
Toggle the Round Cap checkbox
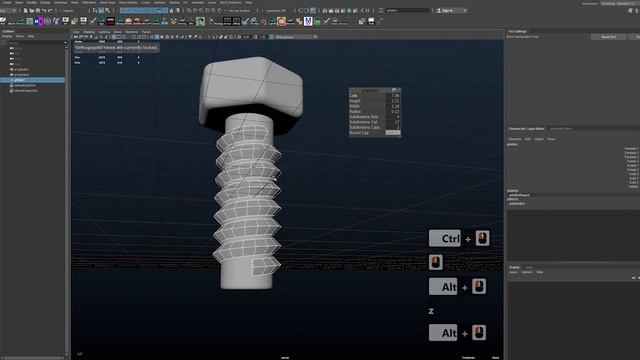click(393, 133)
